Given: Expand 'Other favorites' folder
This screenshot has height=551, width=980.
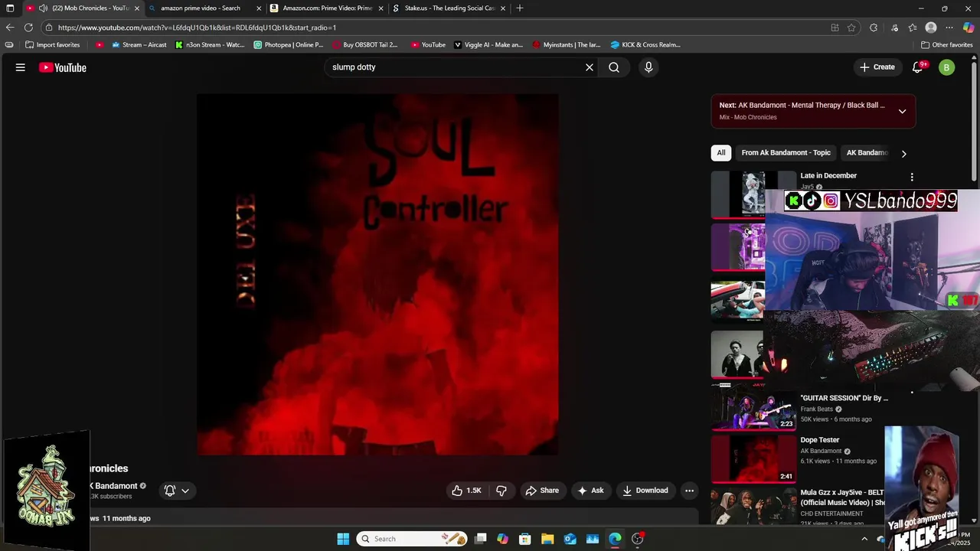Looking at the screenshot, I should (946, 45).
